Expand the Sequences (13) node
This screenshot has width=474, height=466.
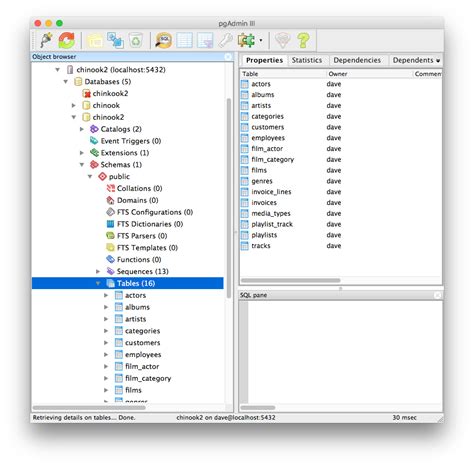98,271
